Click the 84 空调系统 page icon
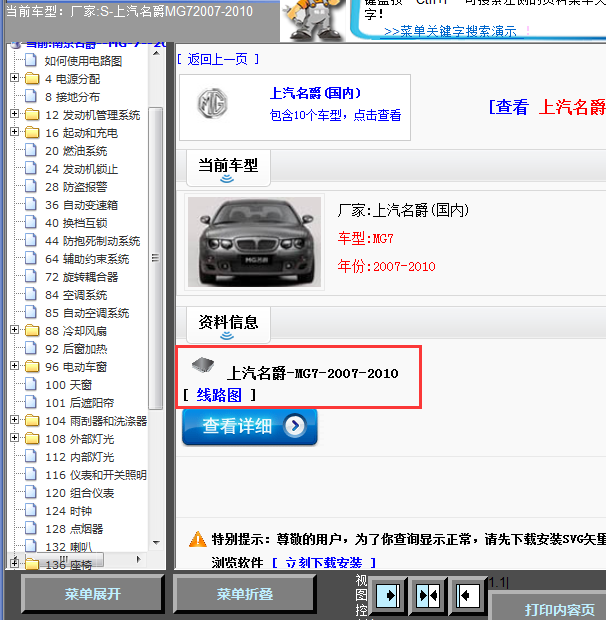 click(x=31, y=294)
